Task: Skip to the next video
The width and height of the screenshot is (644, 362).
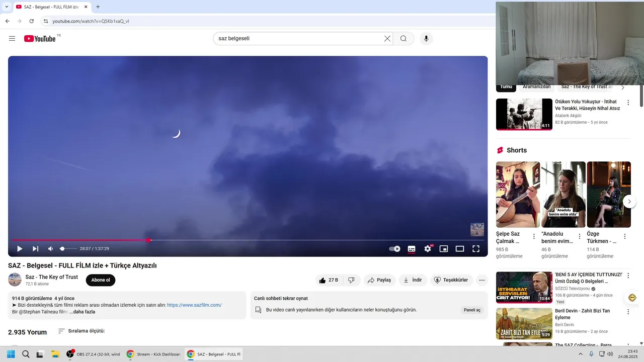Action: 35,248
